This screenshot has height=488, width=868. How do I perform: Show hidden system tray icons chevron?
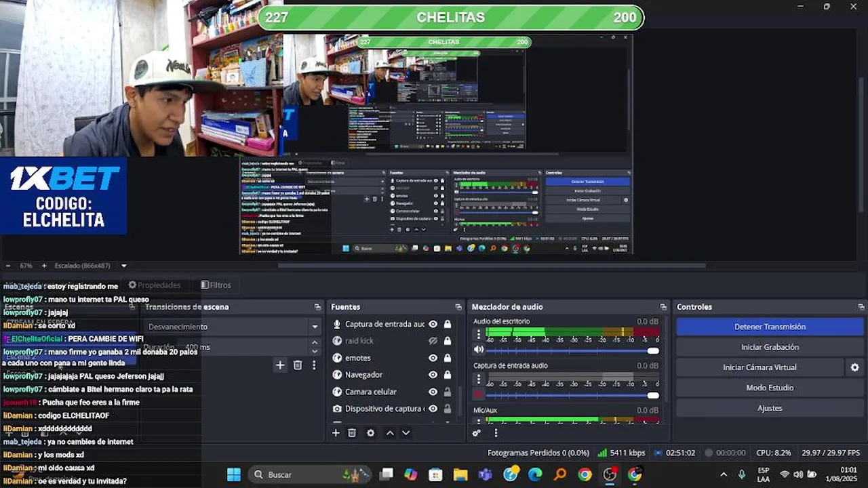[x=724, y=474]
